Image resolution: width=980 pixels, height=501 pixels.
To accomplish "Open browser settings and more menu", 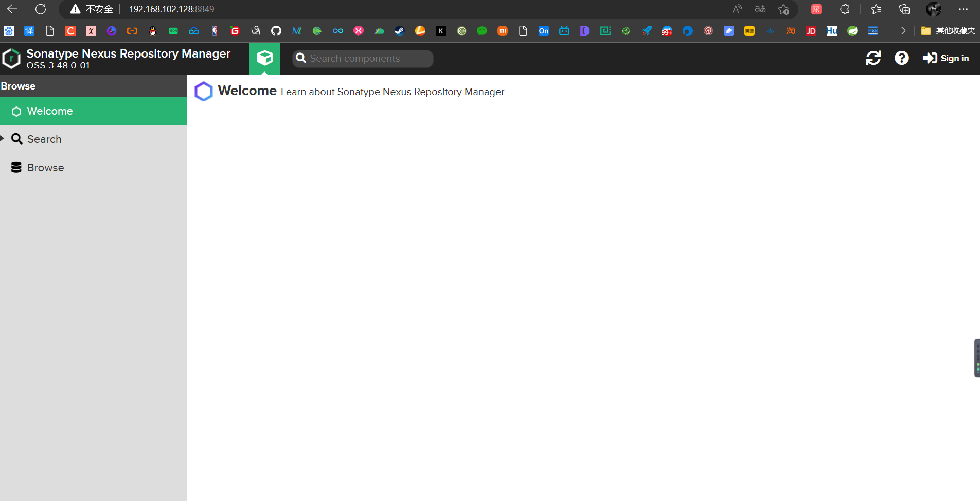I will point(964,9).
